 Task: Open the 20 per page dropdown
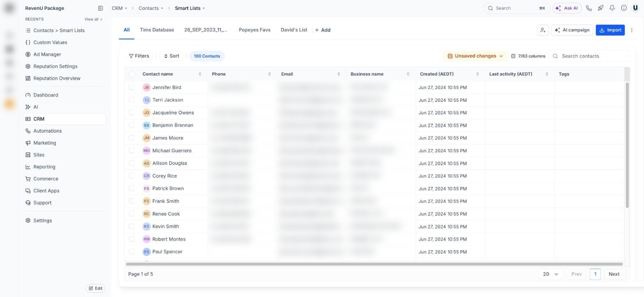tap(550, 274)
